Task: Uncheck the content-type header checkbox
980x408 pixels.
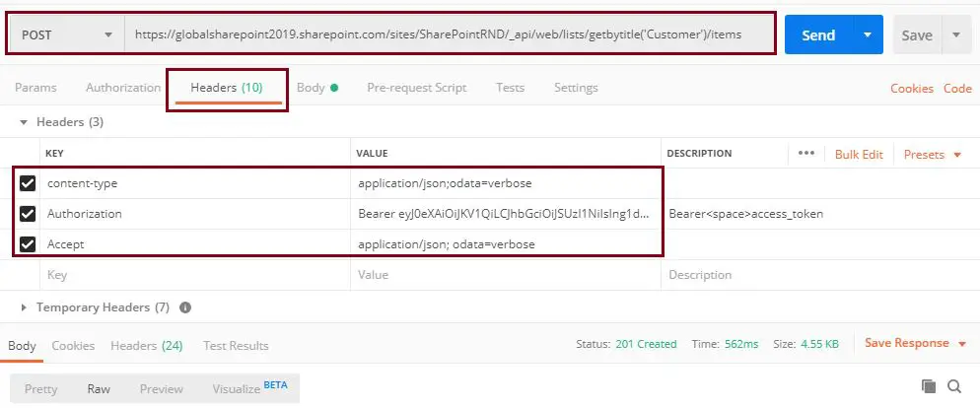Action: coord(28,183)
